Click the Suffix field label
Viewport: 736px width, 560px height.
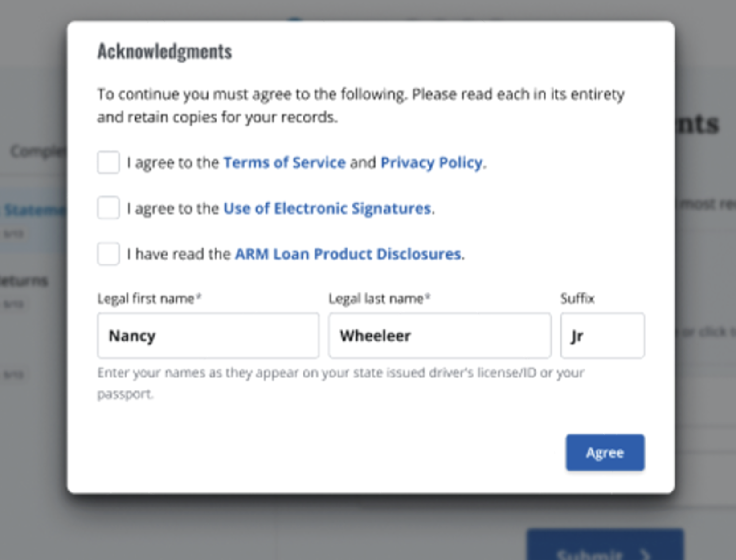pyautogui.click(x=577, y=299)
